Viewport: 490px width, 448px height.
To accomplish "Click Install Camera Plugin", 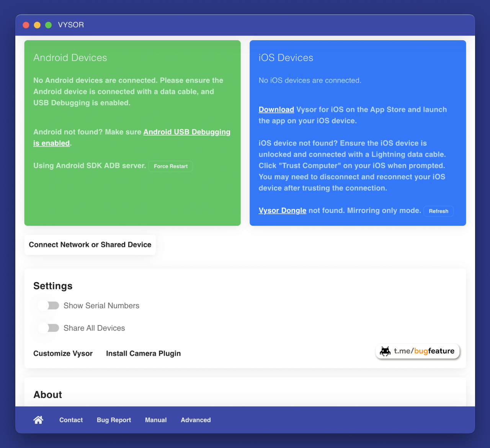I will 143,353.
